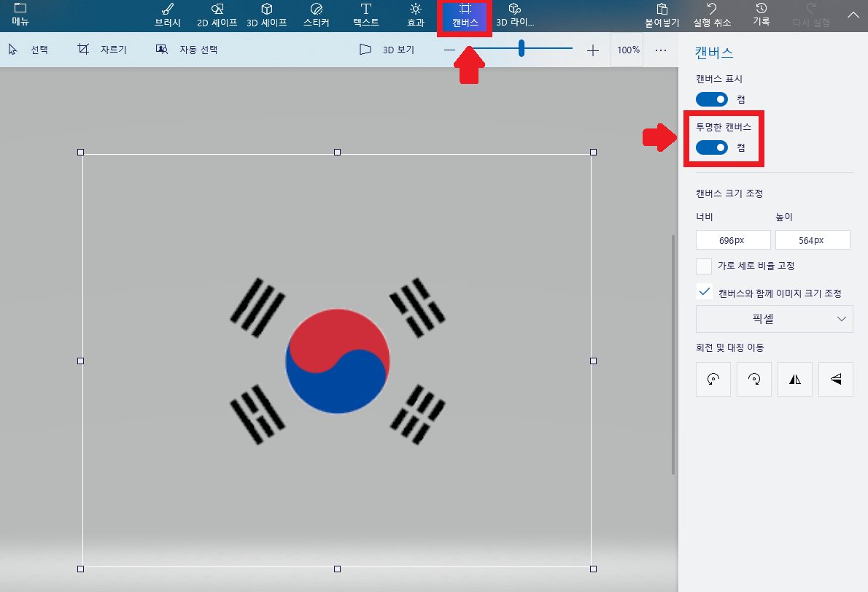Toggle 캔버스 표시 show canvas switch
Screen dimensions: 868x592
[712, 99]
